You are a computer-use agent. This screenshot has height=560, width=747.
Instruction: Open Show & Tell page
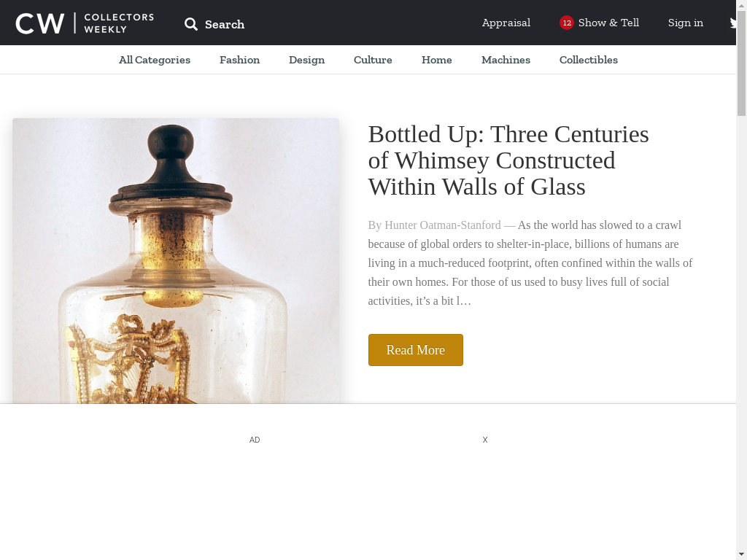(608, 23)
